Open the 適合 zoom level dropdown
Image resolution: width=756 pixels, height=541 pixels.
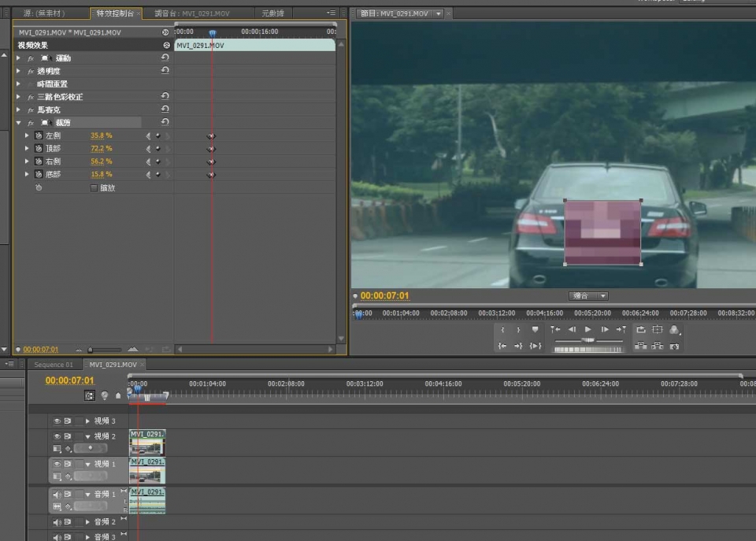click(588, 296)
